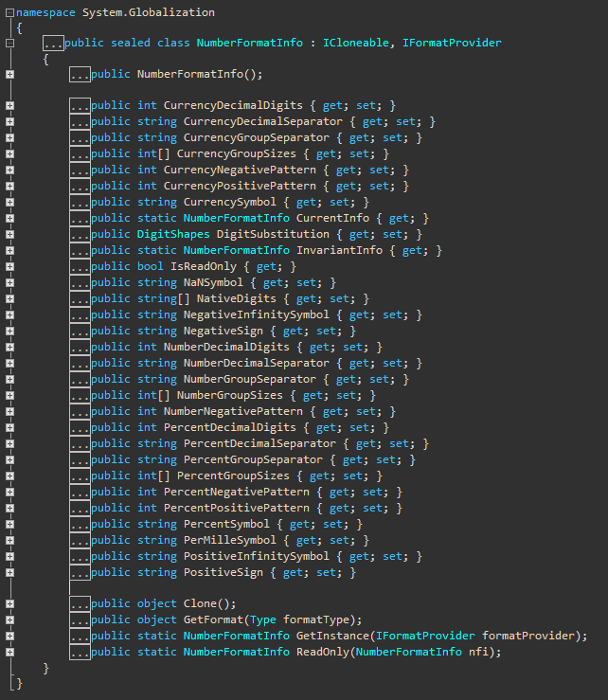Click the formatProvider parameter name

click(x=528, y=636)
